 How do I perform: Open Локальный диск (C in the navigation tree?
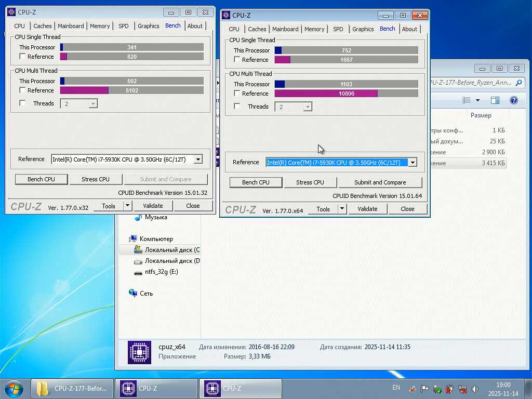coord(167,250)
